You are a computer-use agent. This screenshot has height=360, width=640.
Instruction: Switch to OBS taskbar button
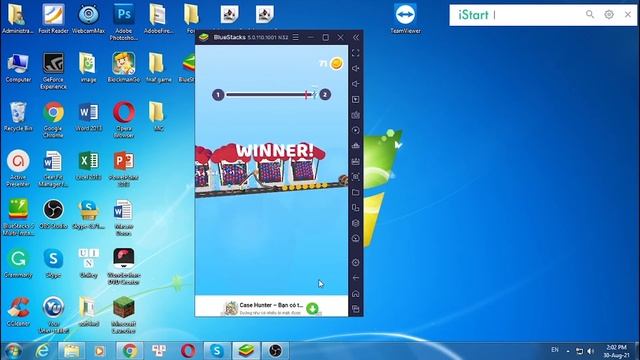click(276, 351)
